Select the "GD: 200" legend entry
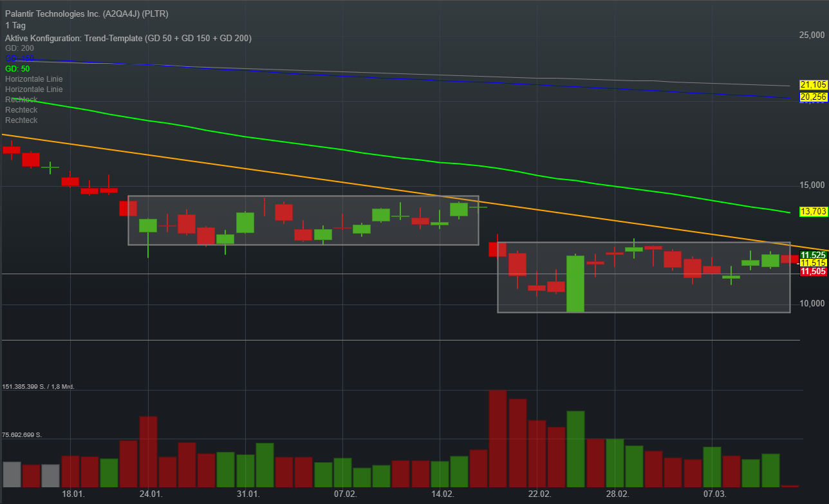Screen dimensions: 829x504 [18, 48]
